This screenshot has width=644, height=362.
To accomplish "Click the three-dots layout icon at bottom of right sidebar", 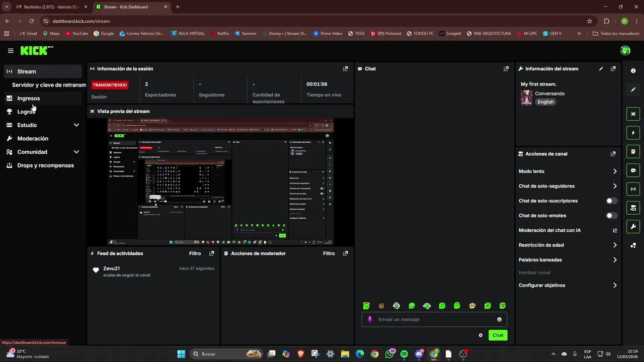I will click(x=633, y=245).
